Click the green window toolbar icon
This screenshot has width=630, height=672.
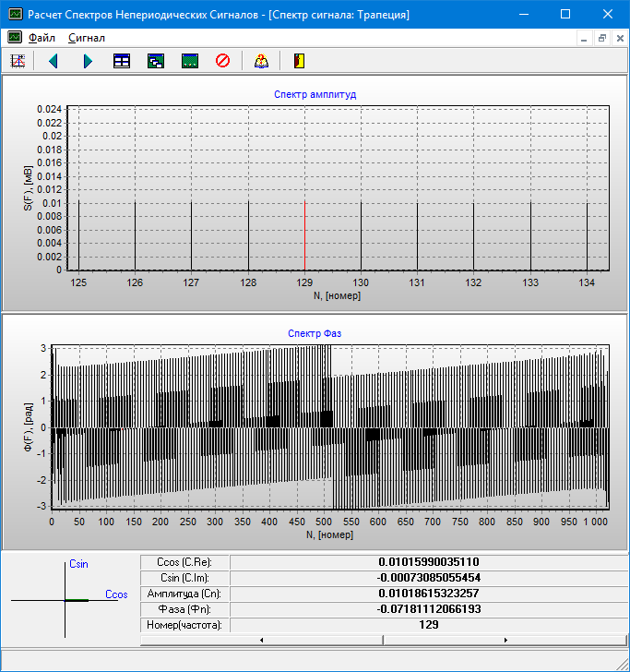(190, 61)
